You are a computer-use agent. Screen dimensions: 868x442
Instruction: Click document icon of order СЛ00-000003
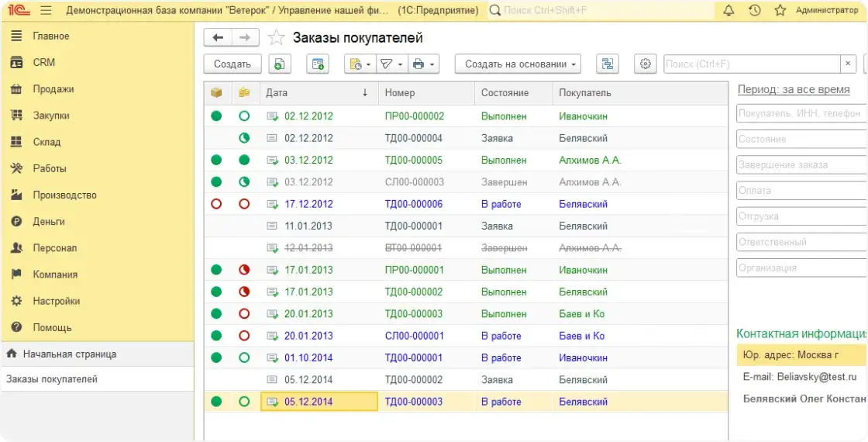272,182
